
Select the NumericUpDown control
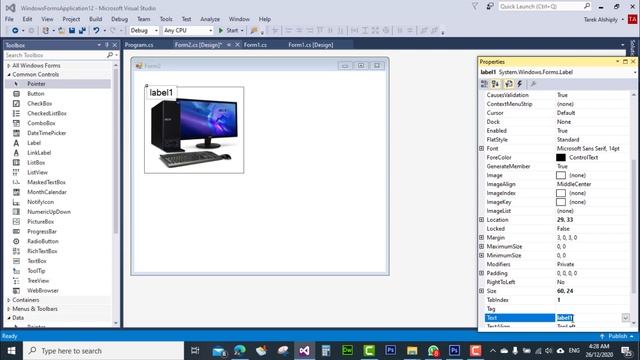coord(57,211)
